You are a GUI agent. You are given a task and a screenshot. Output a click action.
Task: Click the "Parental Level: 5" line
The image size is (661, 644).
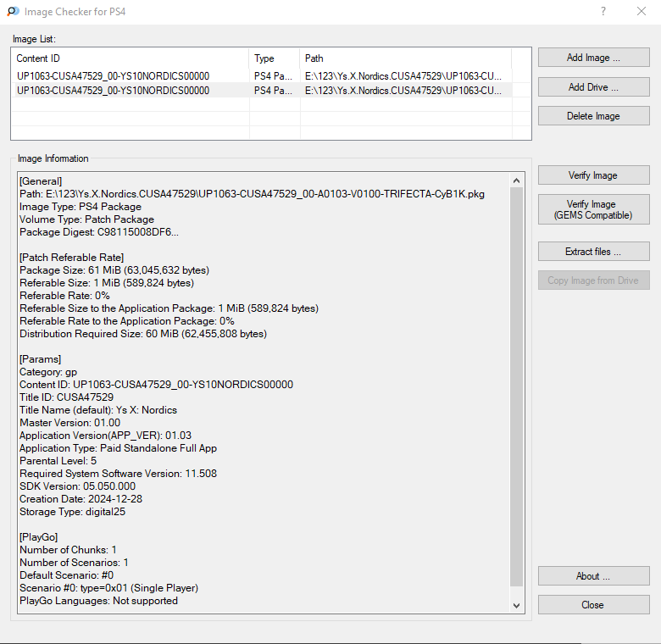point(58,460)
